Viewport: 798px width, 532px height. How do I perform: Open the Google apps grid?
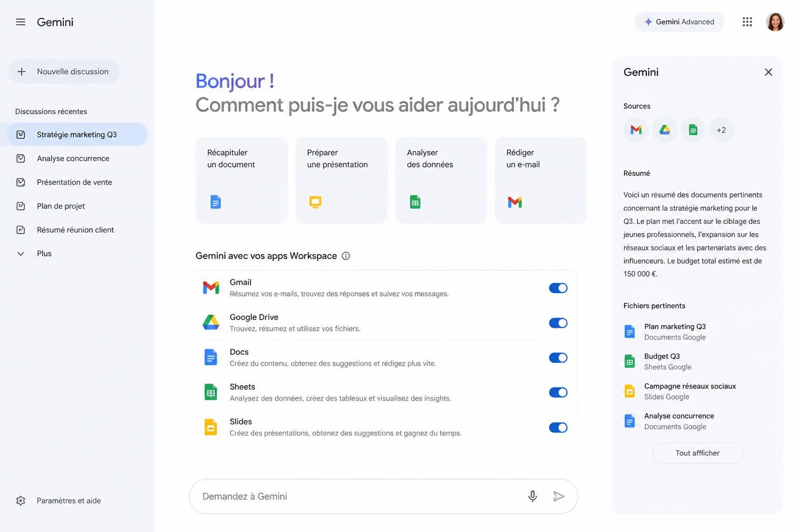[x=747, y=22]
